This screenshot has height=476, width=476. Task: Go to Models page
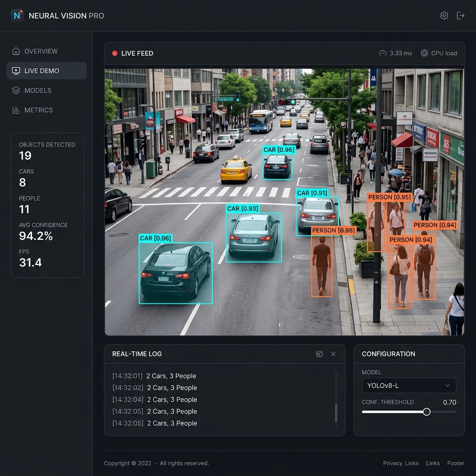47,91
